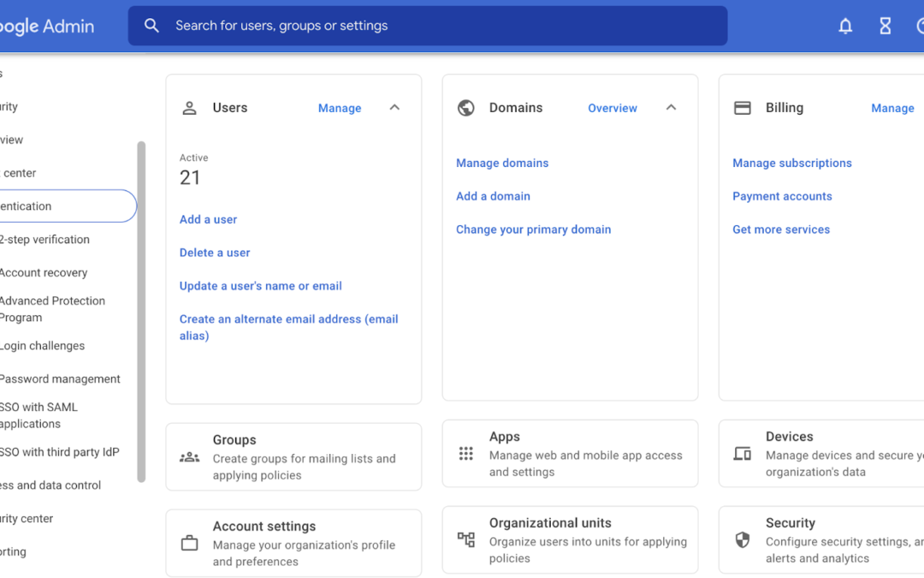The width and height of the screenshot is (924, 578).
Task: Click the search magnifier icon
Action: pyautogui.click(x=151, y=26)
